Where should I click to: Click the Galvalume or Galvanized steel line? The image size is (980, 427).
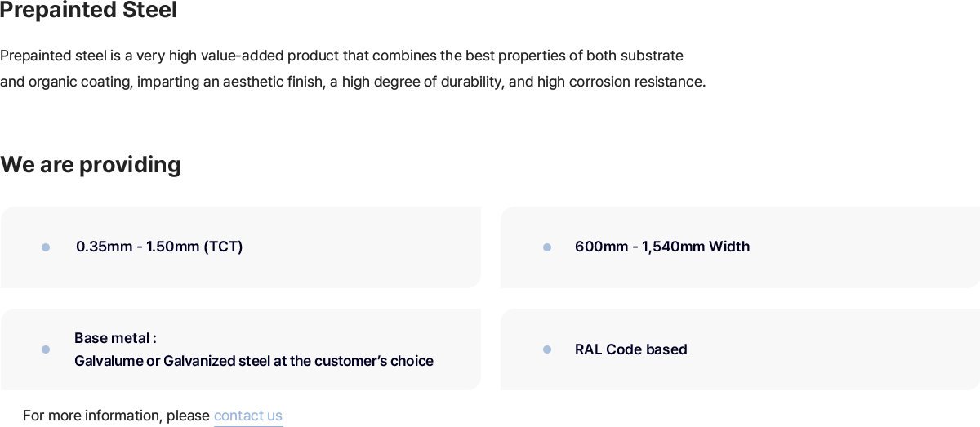(254, 361)
